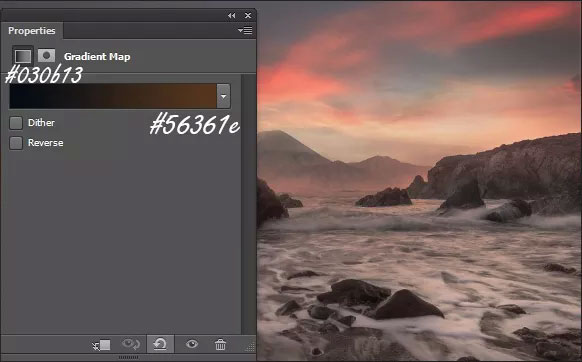
Task: Reset adjustment to defaults icon
Action: [x=160, y=344]
